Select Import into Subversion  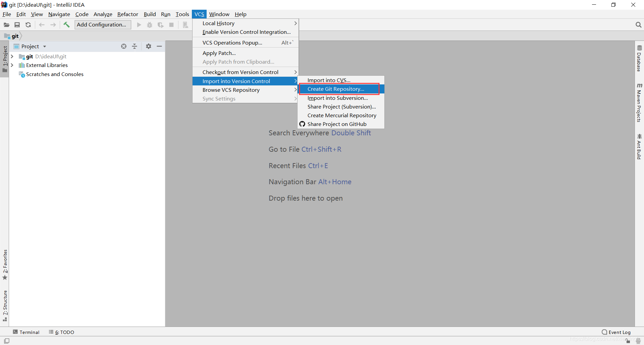[x=341, y=98]
